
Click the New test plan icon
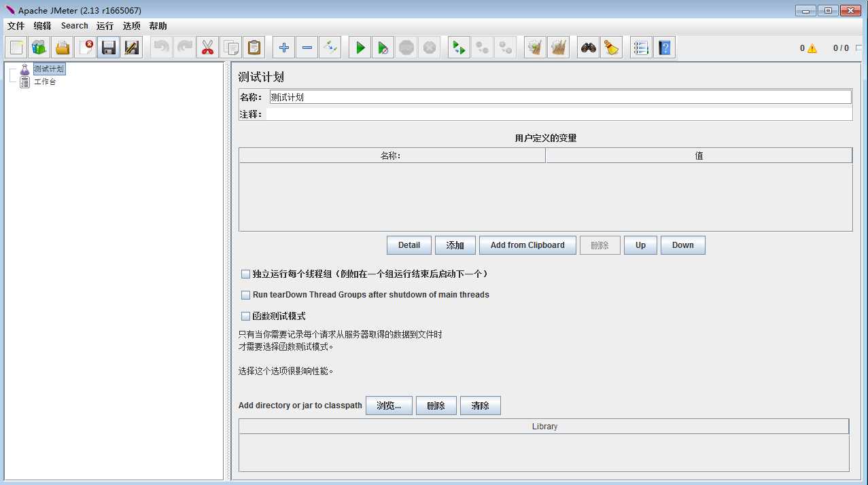click(16, 48)
